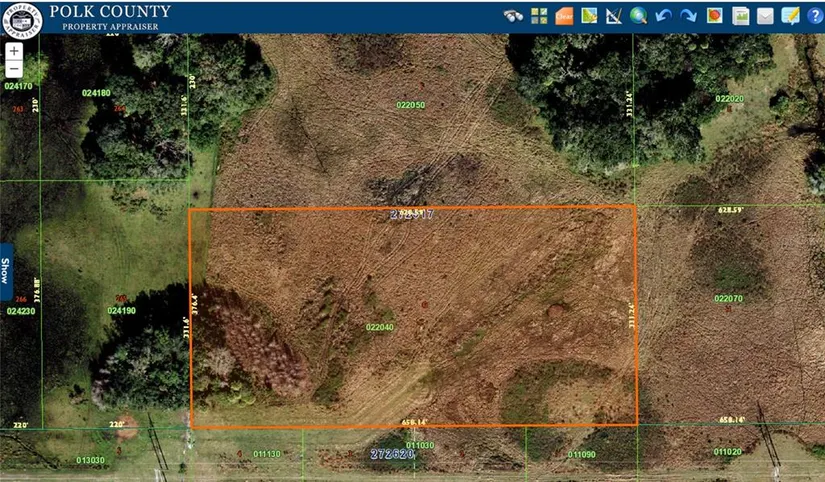This screenshot has width=825, height=482.
Task: Click the globe magnifier zoom icon
Action: (x=639, y=16)
